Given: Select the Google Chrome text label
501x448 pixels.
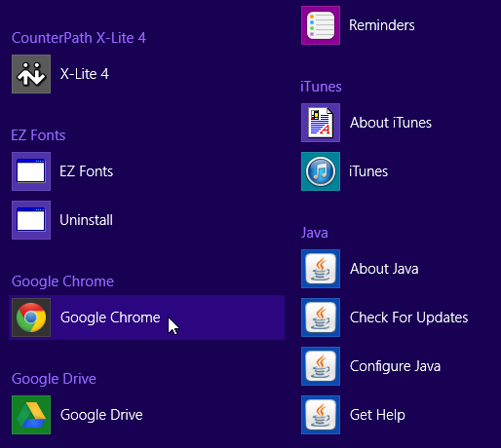Looking at the screenshot, I should (x=110, y=317).
